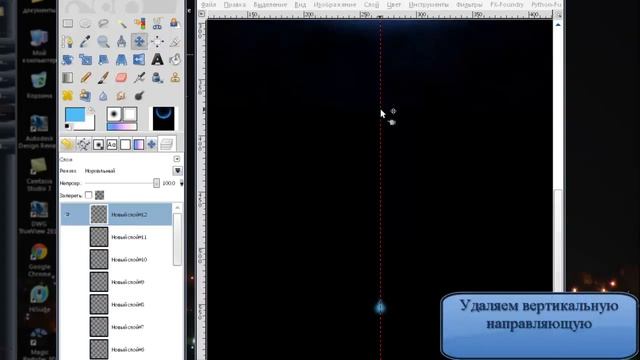Open the Вид menu
640x360 pixels.
pyautogui.click(x=300, y=4)
